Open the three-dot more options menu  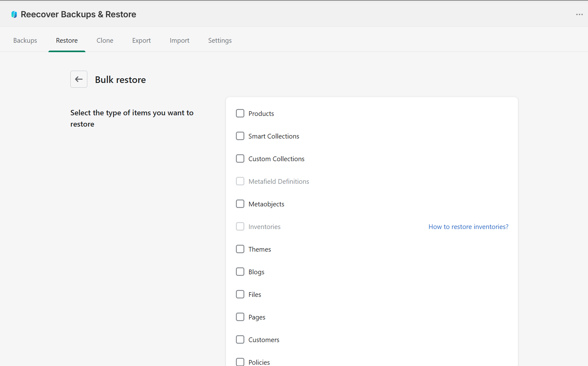580,14
